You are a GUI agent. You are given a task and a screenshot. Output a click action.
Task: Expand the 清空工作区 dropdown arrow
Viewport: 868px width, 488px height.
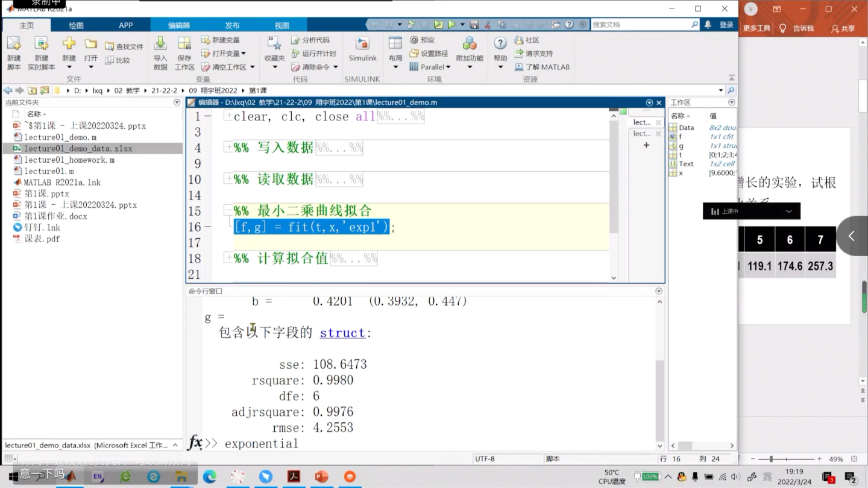tap(253, 67)
